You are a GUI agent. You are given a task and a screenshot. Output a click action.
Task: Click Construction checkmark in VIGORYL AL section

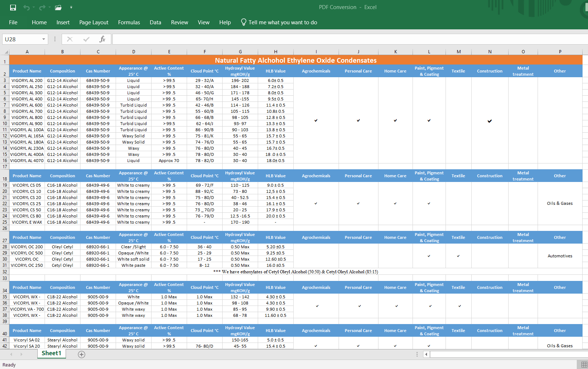coord(490,121)
